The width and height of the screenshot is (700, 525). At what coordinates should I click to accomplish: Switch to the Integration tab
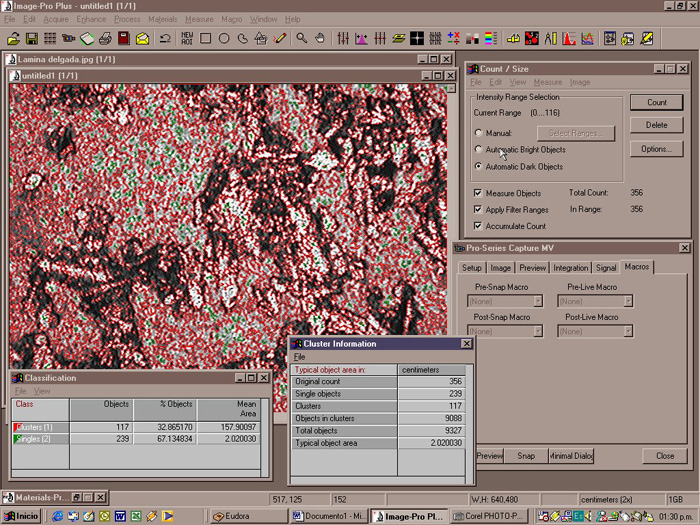[571, 267]
